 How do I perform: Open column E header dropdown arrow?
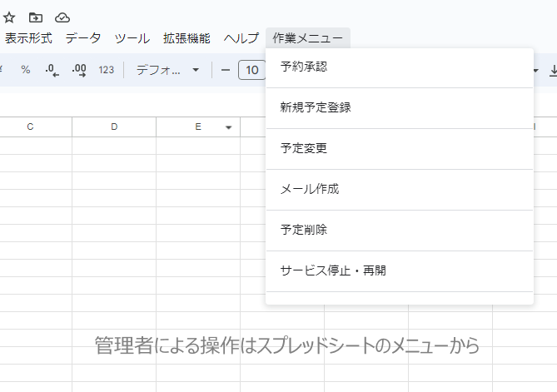point(229,127)
